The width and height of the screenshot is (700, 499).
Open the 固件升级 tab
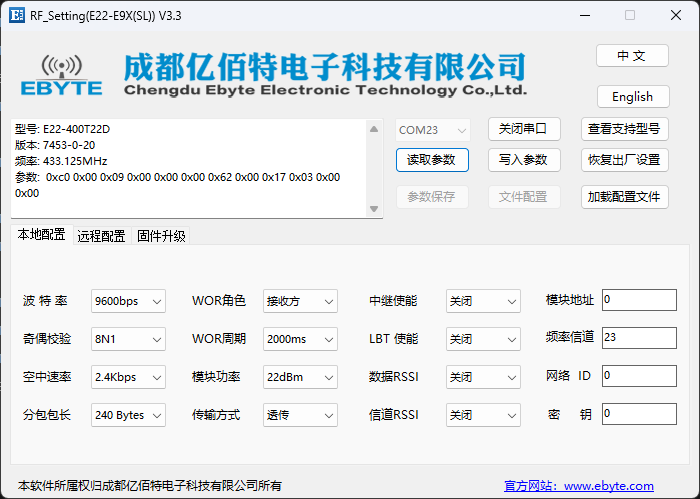[161, 236]
